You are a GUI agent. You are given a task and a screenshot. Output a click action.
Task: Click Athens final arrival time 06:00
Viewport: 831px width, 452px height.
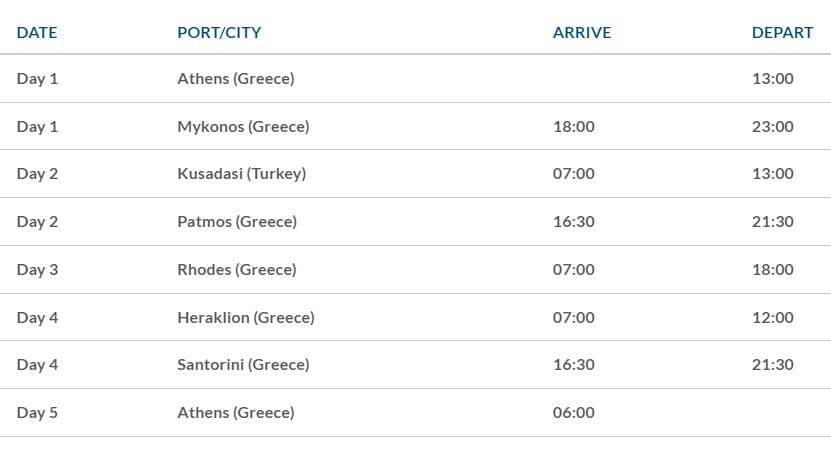pyautogui.click(x=573, y=413)
